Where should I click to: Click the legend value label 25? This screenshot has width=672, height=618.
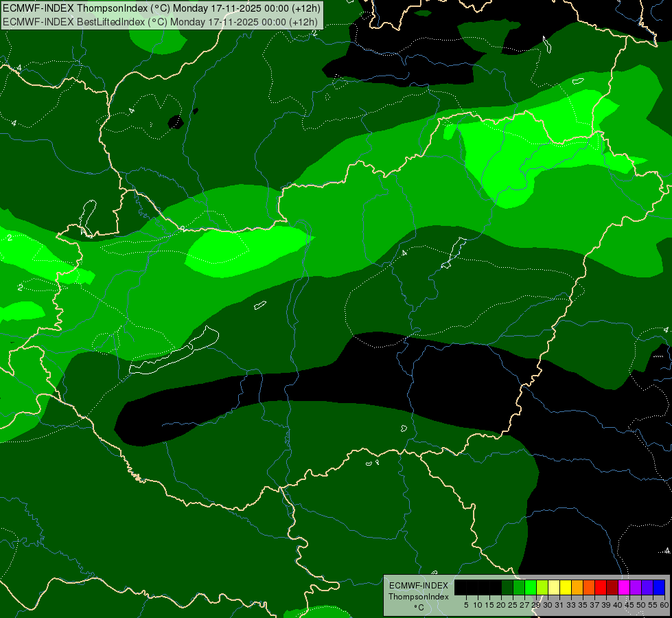[513, 605]
